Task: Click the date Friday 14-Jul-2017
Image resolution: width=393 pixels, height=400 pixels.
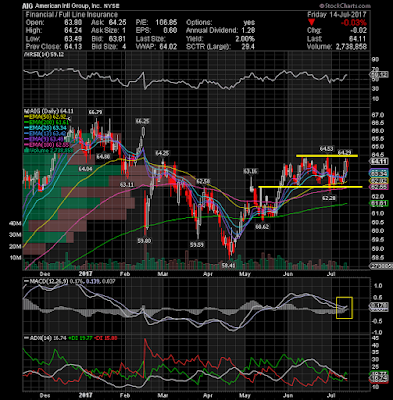Action: click(337, 15)
